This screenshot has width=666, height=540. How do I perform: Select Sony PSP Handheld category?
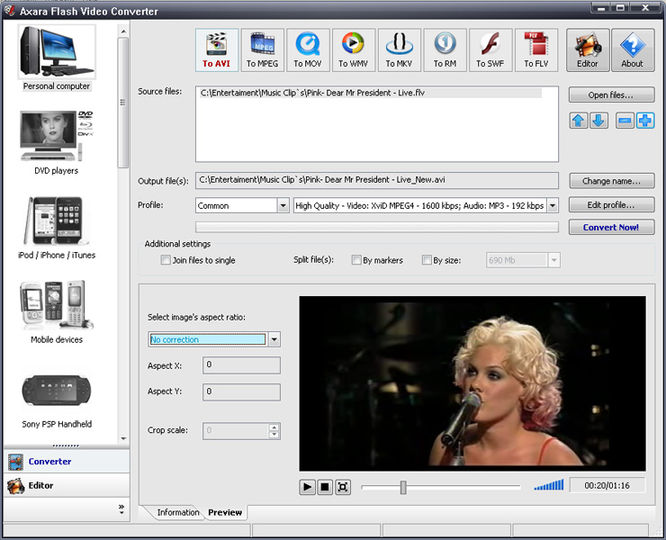click(56, 401)
